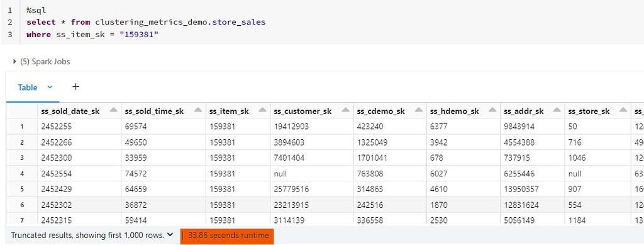Open the Table tab dropdown chevron
Screen dimensions: 644x245
pos(50,87)
